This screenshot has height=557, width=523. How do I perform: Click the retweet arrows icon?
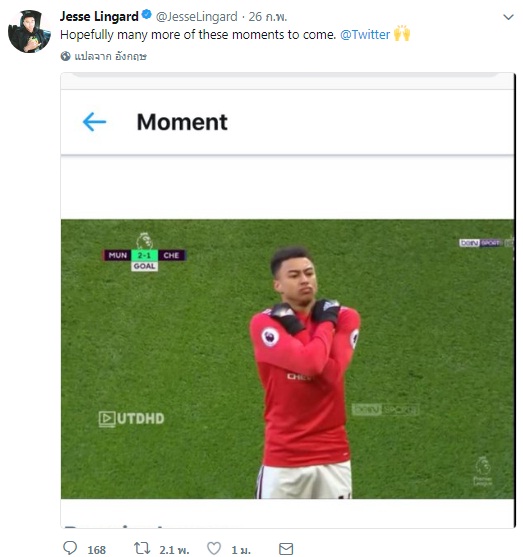pos(142,548)
